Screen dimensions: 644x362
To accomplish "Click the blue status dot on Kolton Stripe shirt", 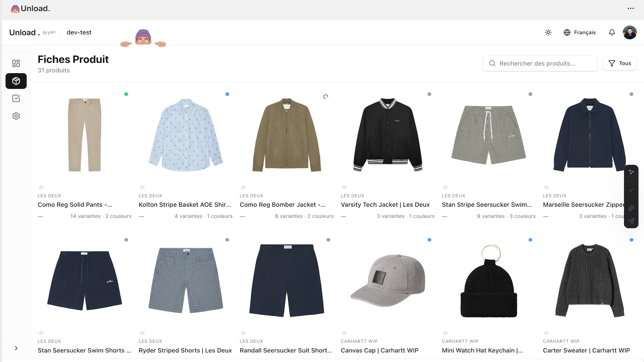I will (x=227, y=94).
